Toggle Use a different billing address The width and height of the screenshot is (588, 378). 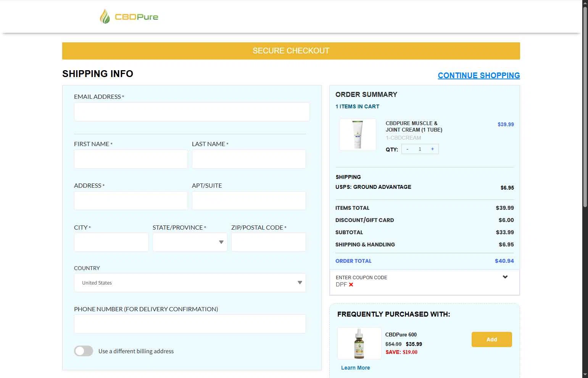pos(84,351)
